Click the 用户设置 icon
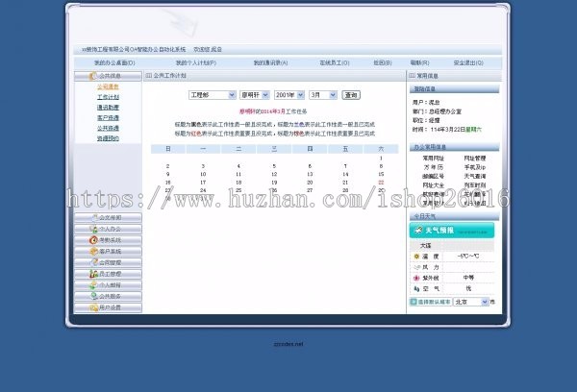Image resolution: width=577 pixels, height=392 pixels. click(93, 307)
